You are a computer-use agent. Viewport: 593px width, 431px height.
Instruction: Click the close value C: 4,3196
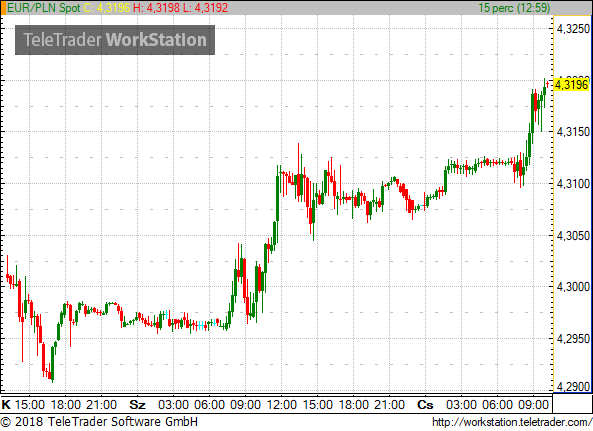(x=107, y=8)
